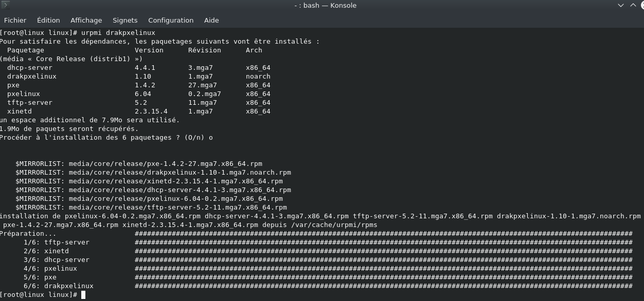Click the 'Core Release (distrib1)' media line
644x301 pixels.
click(x=71, y=59)
